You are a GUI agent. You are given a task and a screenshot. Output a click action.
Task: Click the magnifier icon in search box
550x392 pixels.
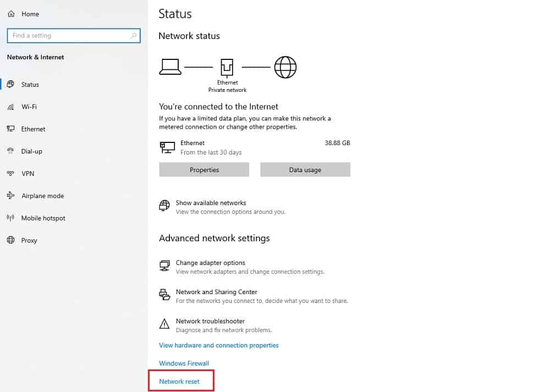coord(134,35)
